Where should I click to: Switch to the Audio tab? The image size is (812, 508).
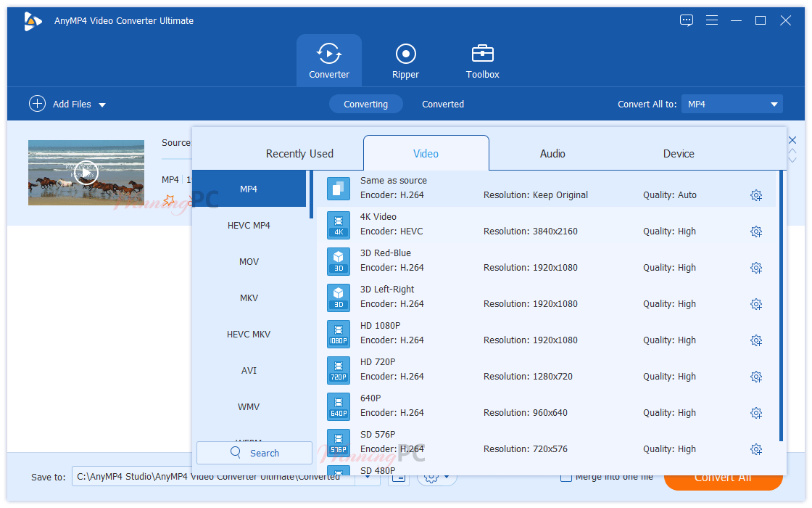pyautogui.click(x=552, y=153)
